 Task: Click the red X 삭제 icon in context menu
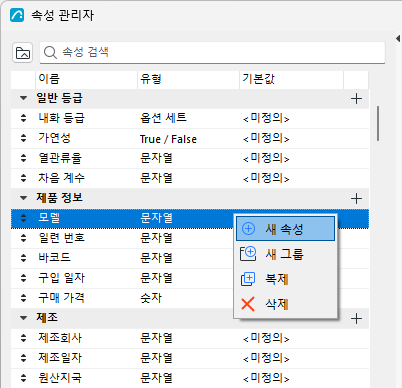[x=248, y=304]
